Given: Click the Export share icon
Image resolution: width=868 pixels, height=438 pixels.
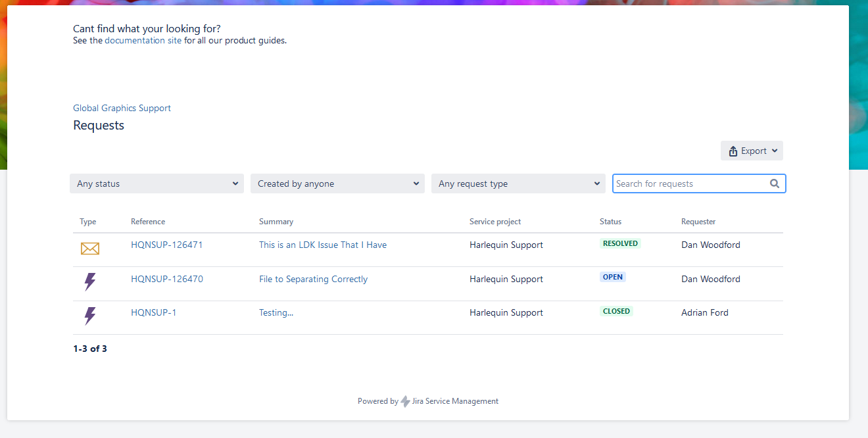Looking at the screenshot, I should click(x=733, y=151).
